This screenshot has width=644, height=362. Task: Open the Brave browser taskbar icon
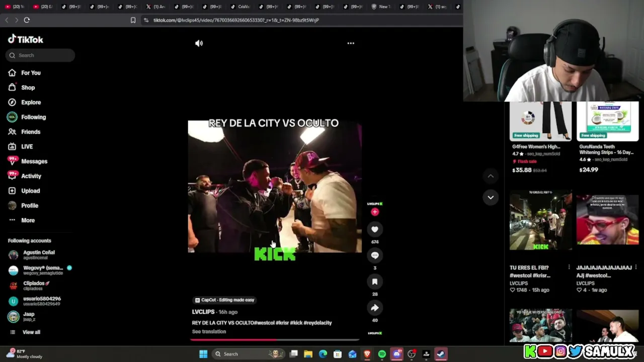(x=367, y=354)
